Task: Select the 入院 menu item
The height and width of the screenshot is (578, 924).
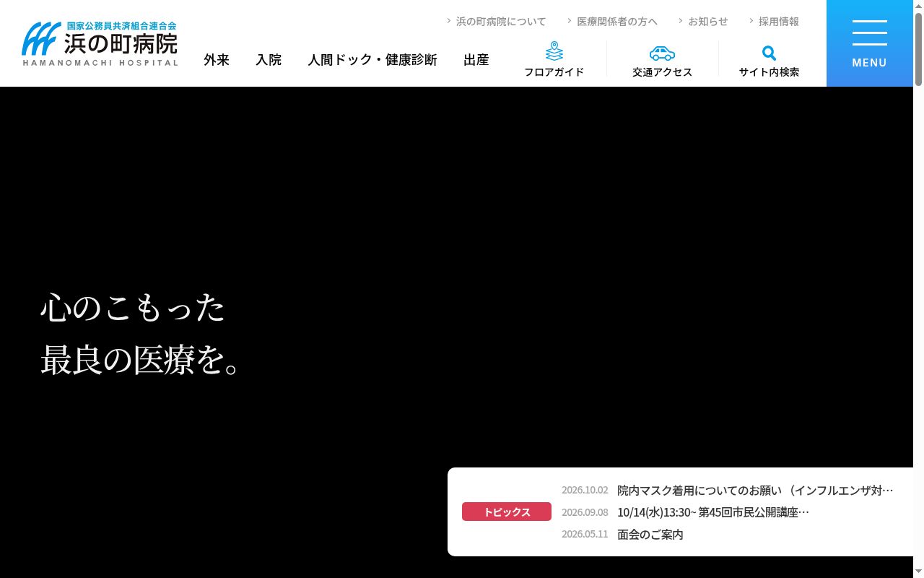Action: pos(269,60)
